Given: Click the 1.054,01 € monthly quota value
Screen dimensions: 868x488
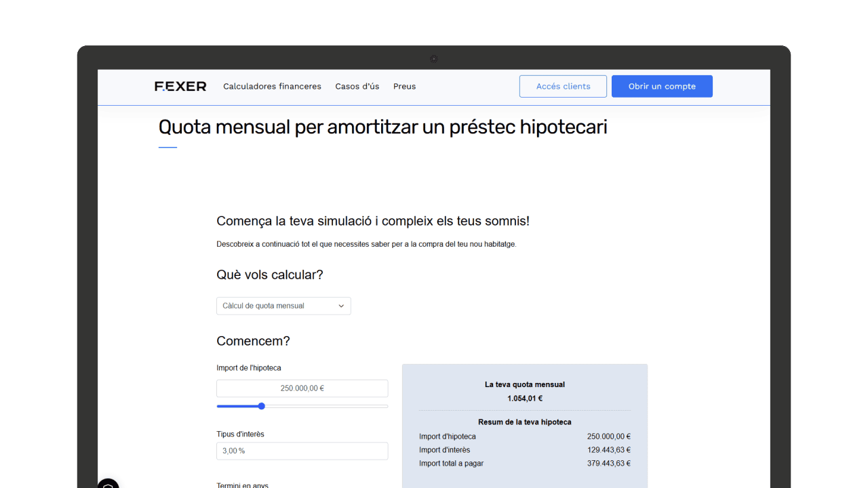Looking at the screenshot, I should [524, 399].
